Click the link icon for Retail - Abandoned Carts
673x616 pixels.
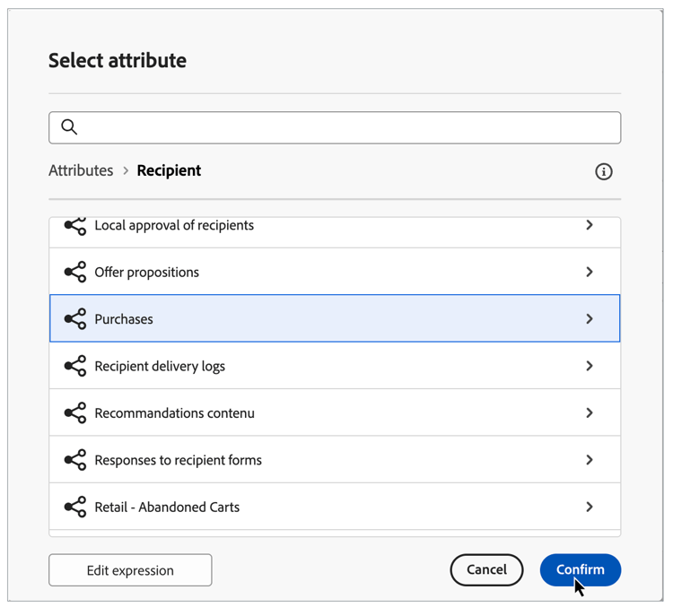pyautogui.click(x=75, y=507)
